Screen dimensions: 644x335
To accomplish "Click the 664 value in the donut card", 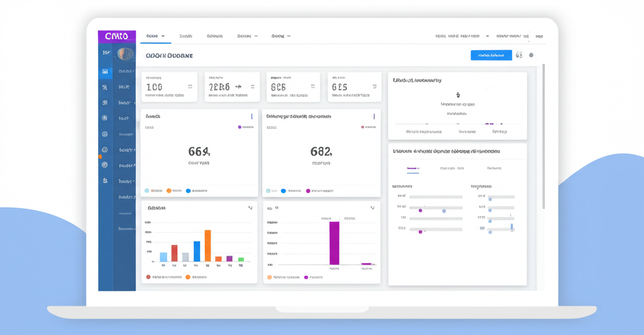I will click(199, 152).
